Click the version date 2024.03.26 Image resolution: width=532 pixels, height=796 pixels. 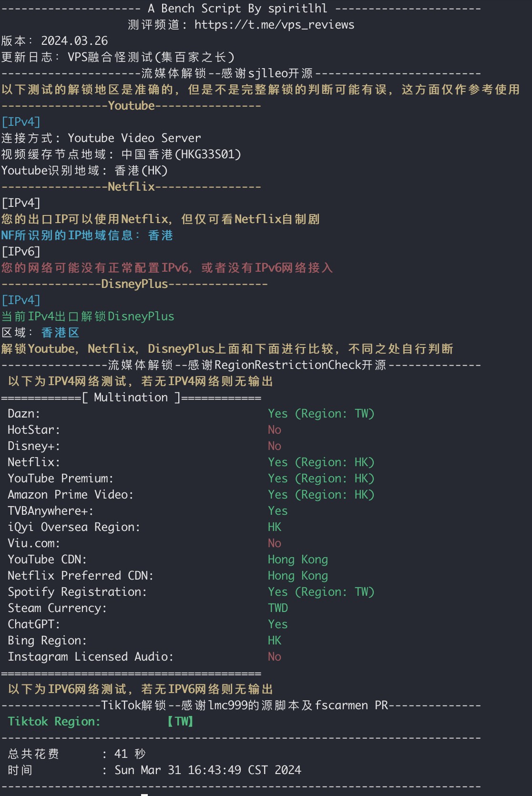pos(74,41)
